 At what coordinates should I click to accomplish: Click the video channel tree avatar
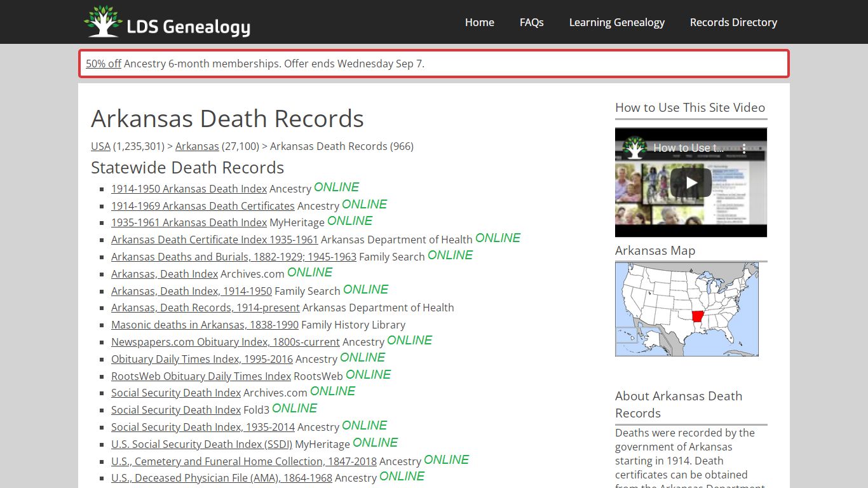[635, 148]
